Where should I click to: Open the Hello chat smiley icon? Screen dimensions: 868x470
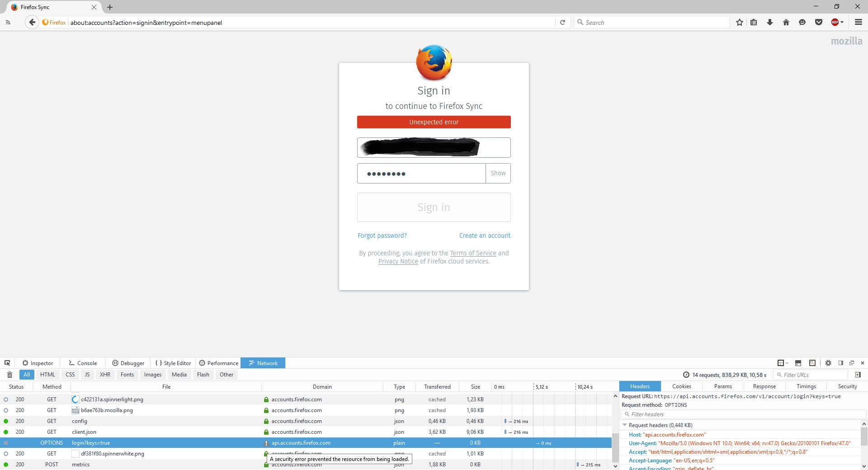pos(802,22)
